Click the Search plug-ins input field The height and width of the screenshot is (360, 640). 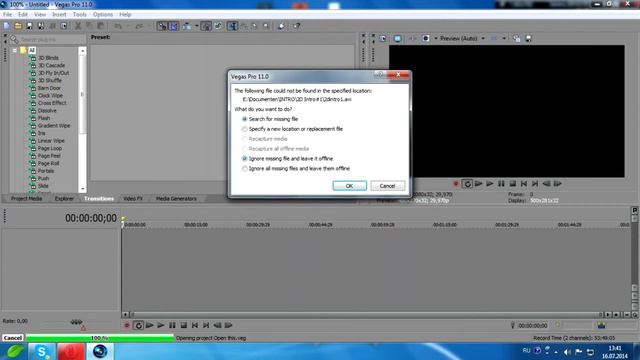(52, 40)
